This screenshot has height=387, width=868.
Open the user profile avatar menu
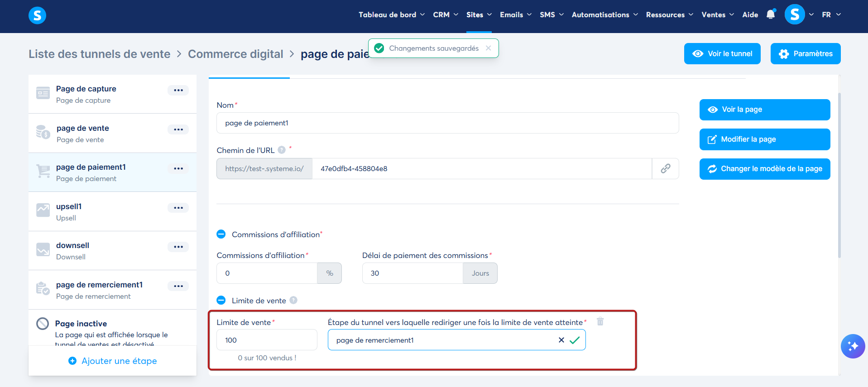coord(795,14)
